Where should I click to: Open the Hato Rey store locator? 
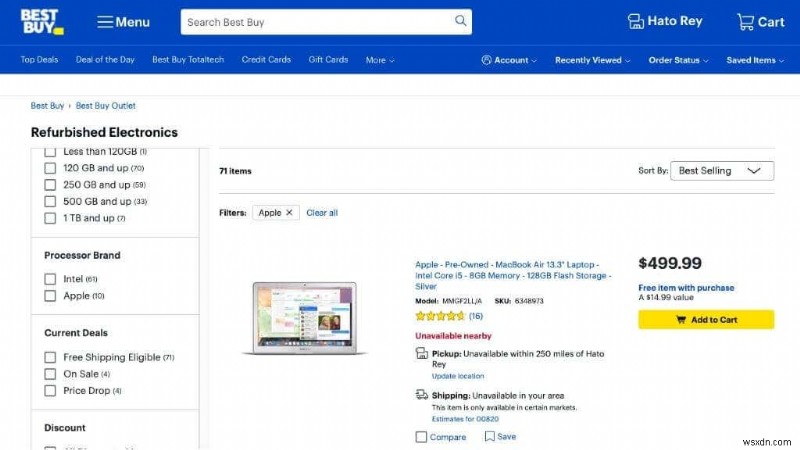point(665,21)
